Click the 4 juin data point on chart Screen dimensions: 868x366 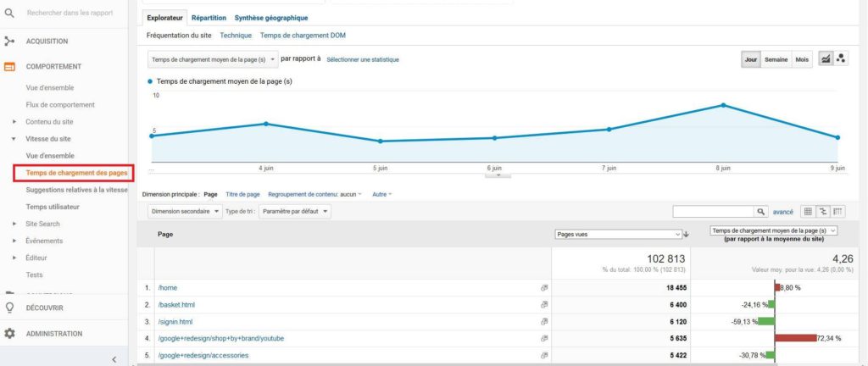[x=266, y=124]
